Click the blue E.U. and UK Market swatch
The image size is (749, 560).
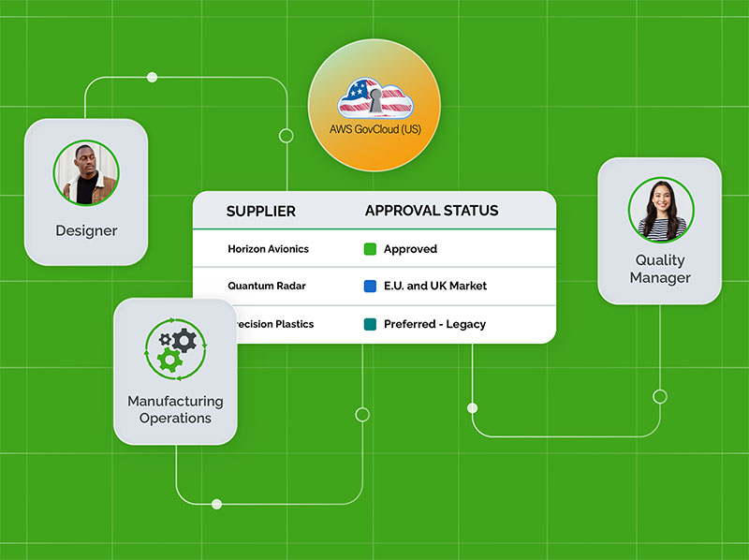(x=370, y=286)
